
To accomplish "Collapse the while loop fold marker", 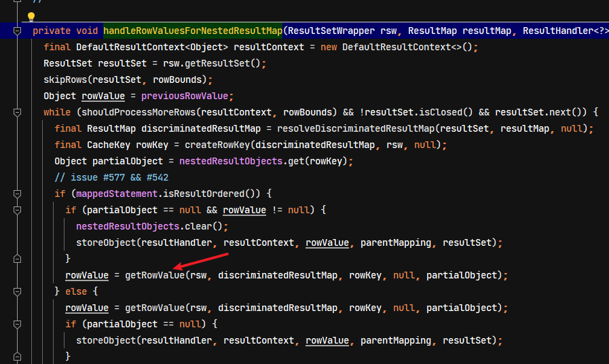I will click(x=17, y=112).
